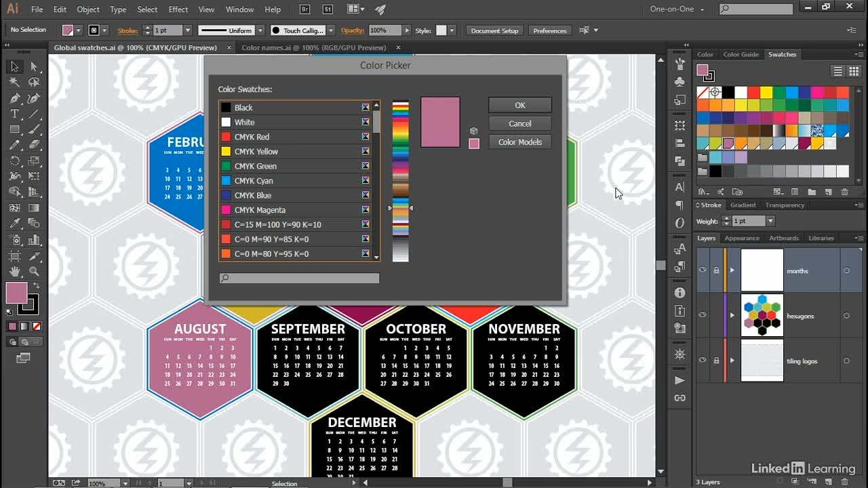Click the Color Models button
The height and width of the screenshot is (488, 868).
click(x=520, y=142)
